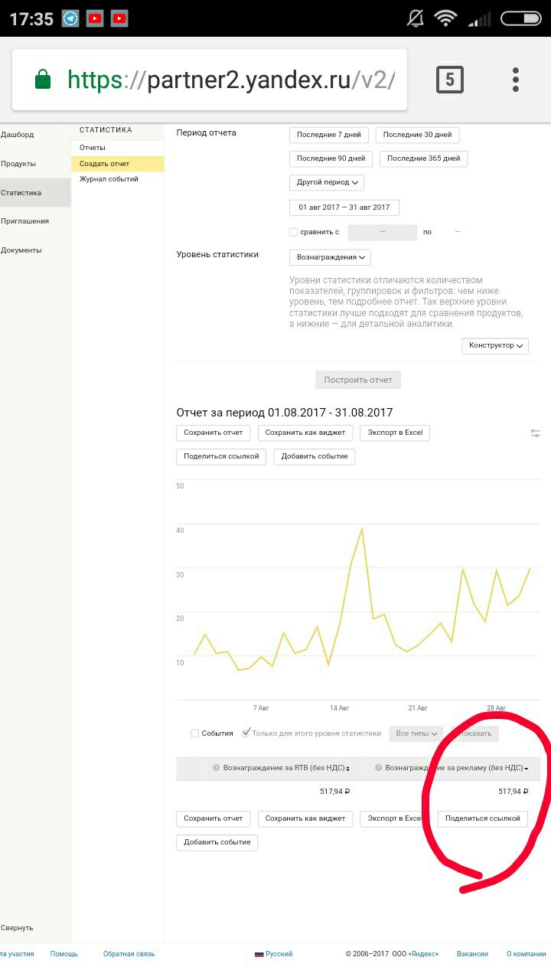Screen dimensions: 551x980
Task: Open Журнал событий submenu item
Action: point(109,179)
